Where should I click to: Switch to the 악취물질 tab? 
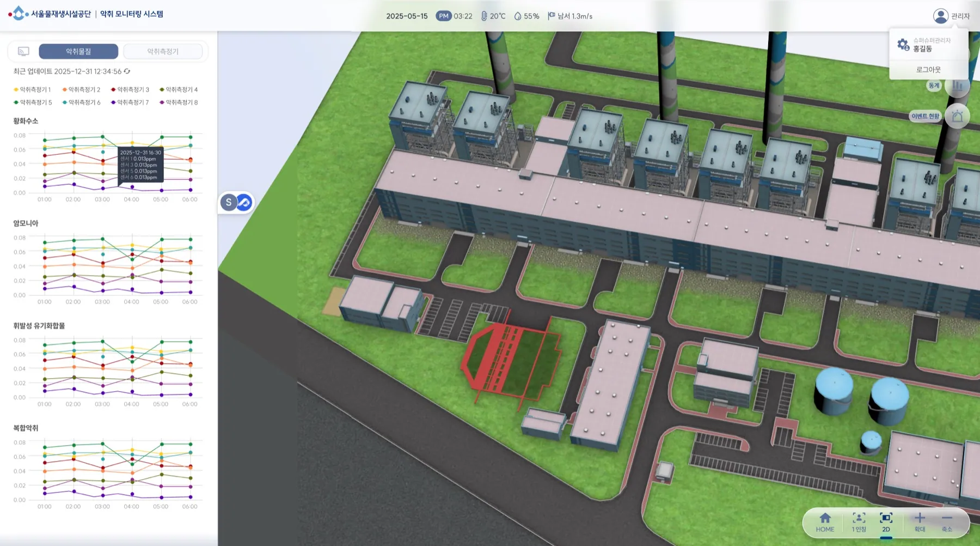(78, 51)
